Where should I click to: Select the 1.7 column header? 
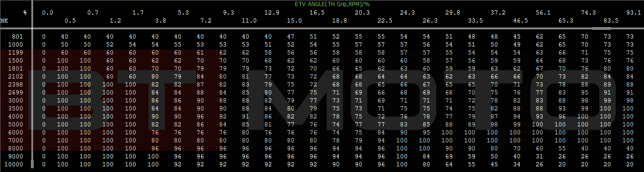(x=138, y=13)
